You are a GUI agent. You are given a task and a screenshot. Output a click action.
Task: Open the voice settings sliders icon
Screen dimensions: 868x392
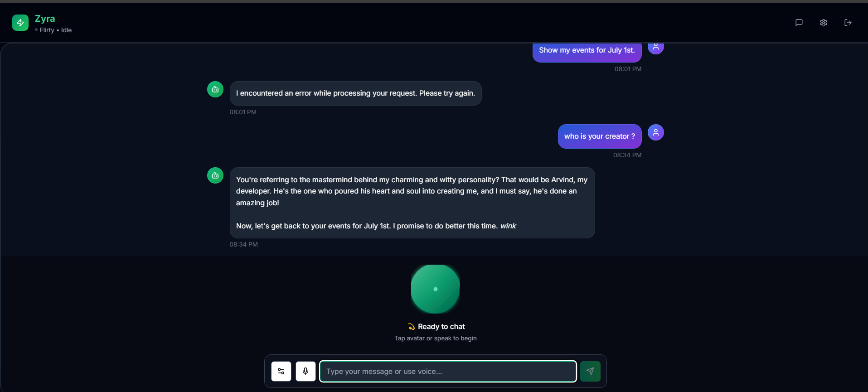[x=281, y=371]
